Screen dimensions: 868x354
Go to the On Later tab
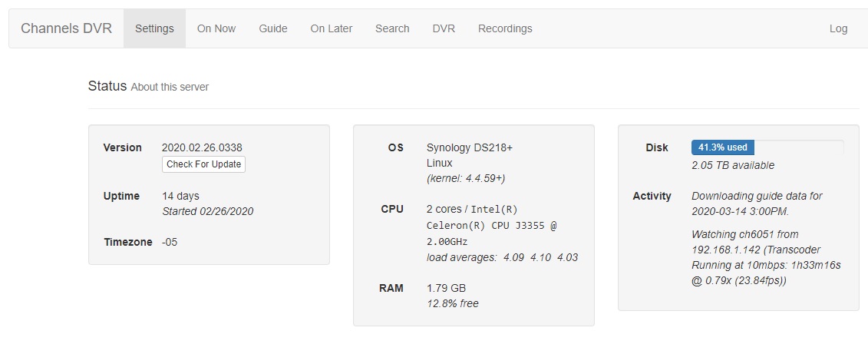coord(332,28)
